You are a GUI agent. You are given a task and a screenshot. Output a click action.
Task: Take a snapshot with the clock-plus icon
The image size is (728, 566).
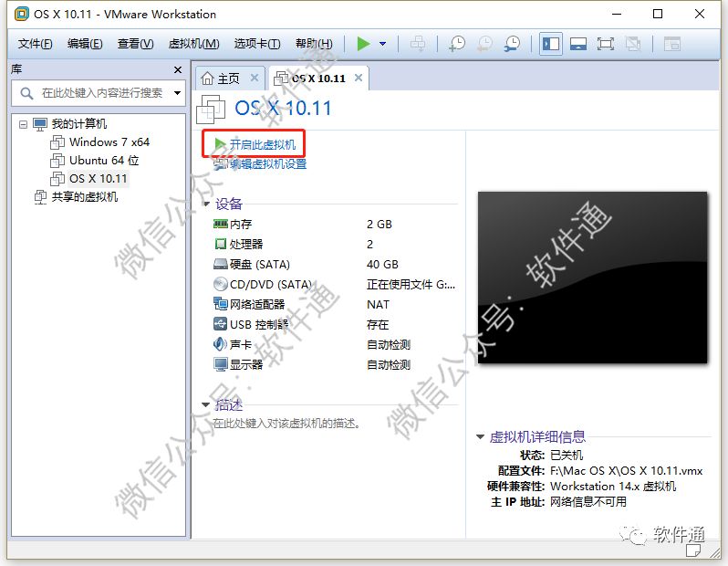click(x=457, y=44)
